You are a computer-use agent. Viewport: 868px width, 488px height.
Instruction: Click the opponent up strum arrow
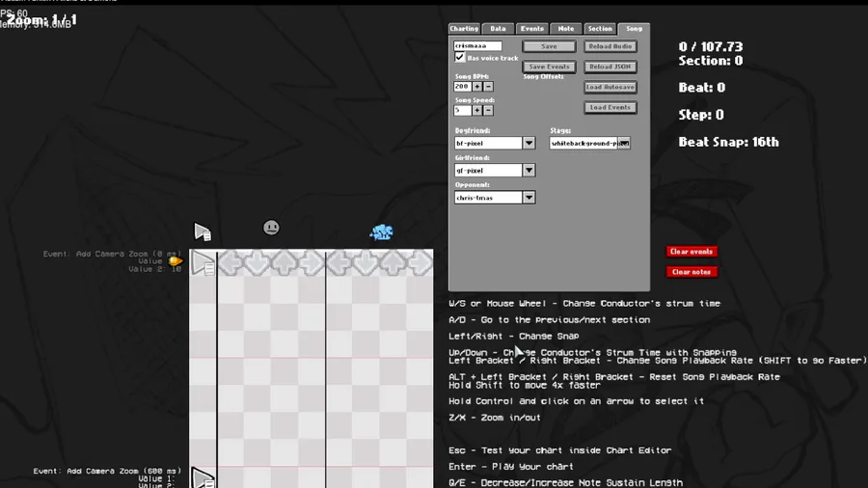pos(285,263)
